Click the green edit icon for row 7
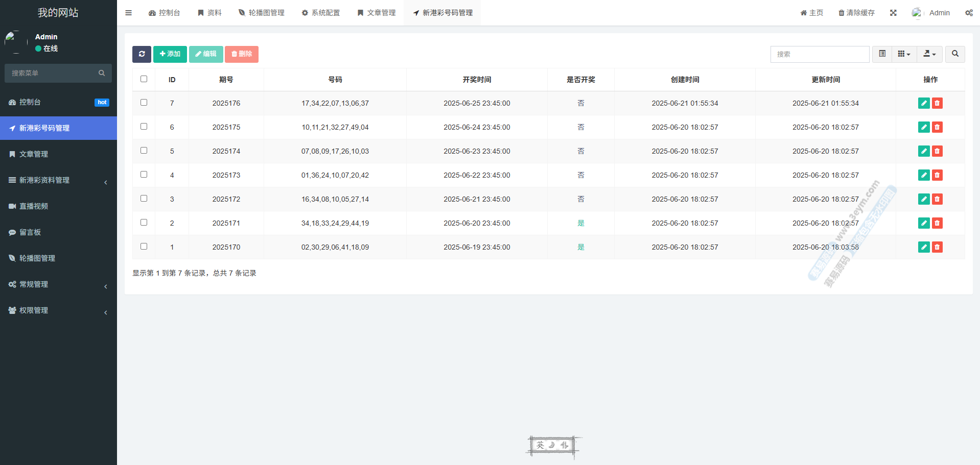The height and width of the screenshot is (465, 980). (923, 103)
